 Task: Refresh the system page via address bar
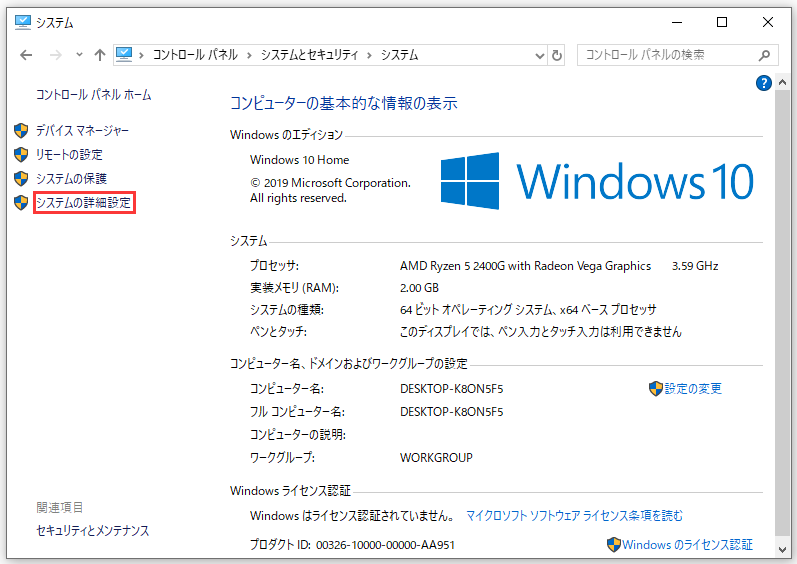coord(557,55)
